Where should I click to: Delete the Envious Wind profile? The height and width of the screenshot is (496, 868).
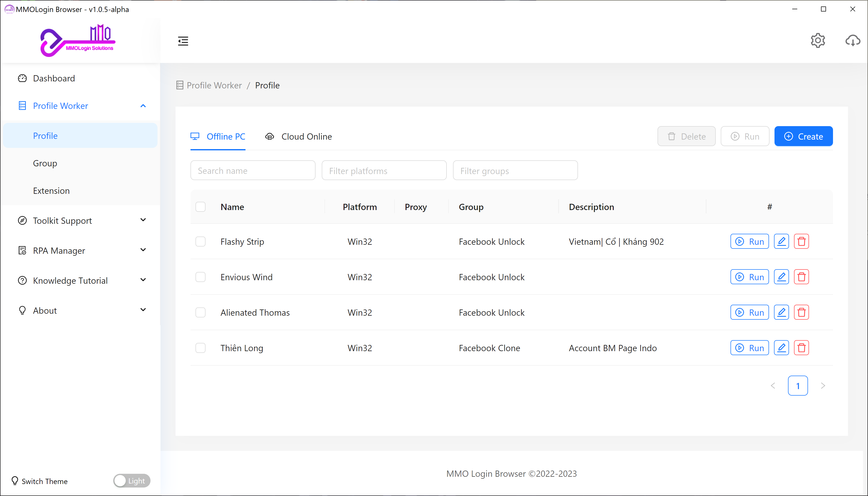click(x=801, y=277)
